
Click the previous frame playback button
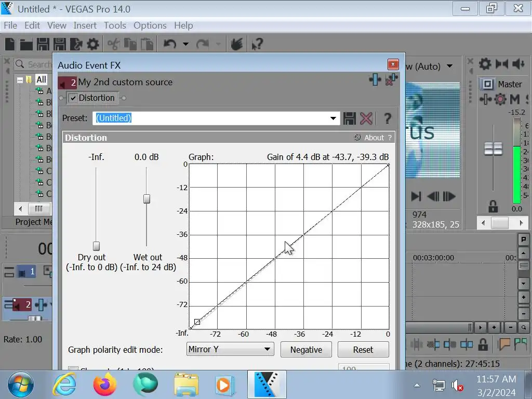point(433,196)
